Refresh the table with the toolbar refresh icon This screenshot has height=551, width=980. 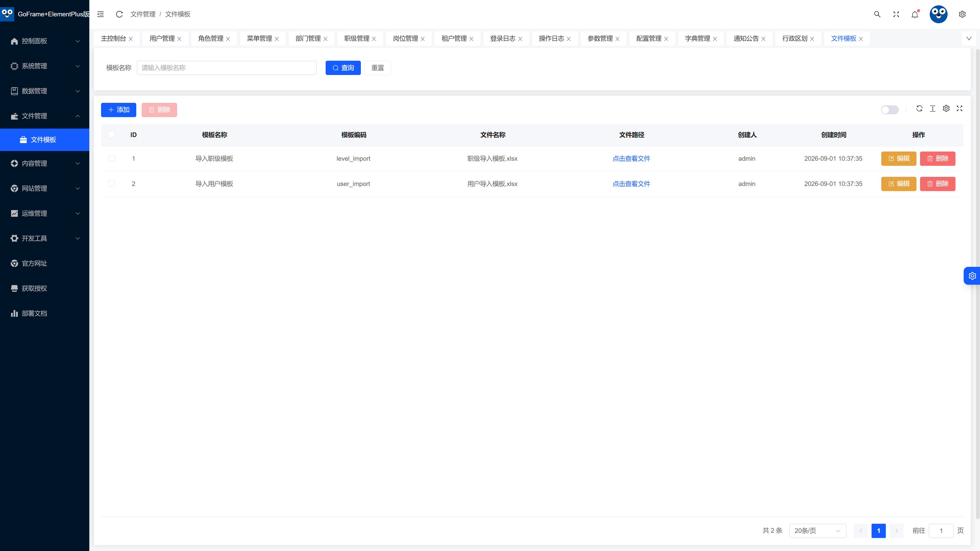click(x=919, y=108)
